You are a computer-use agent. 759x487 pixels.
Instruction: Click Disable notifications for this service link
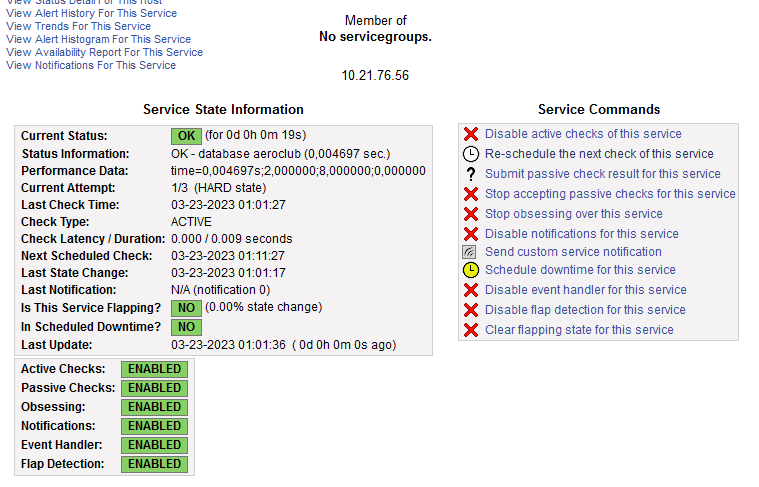coord(581,234)
